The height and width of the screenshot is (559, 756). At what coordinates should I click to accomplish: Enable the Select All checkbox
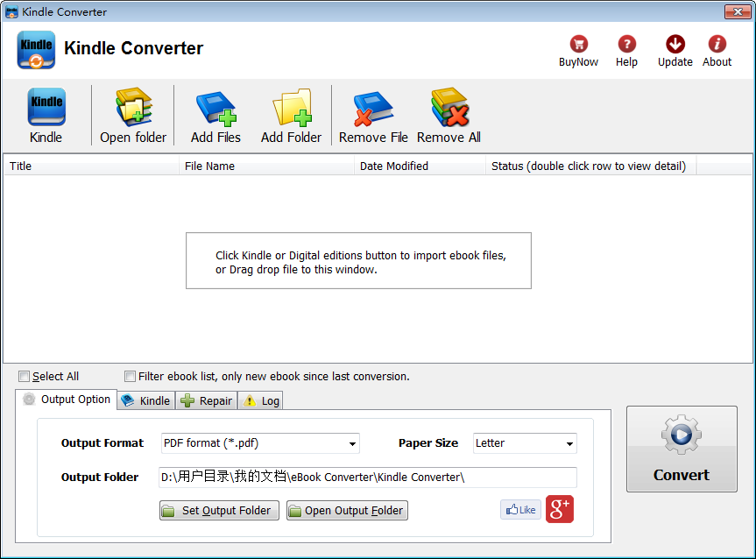(24, 376)
